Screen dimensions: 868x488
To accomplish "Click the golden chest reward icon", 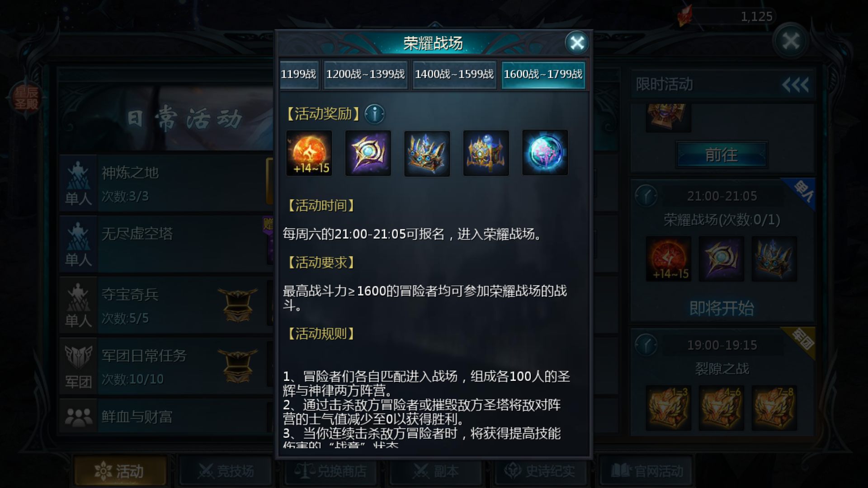I will [x=486, y=153].
